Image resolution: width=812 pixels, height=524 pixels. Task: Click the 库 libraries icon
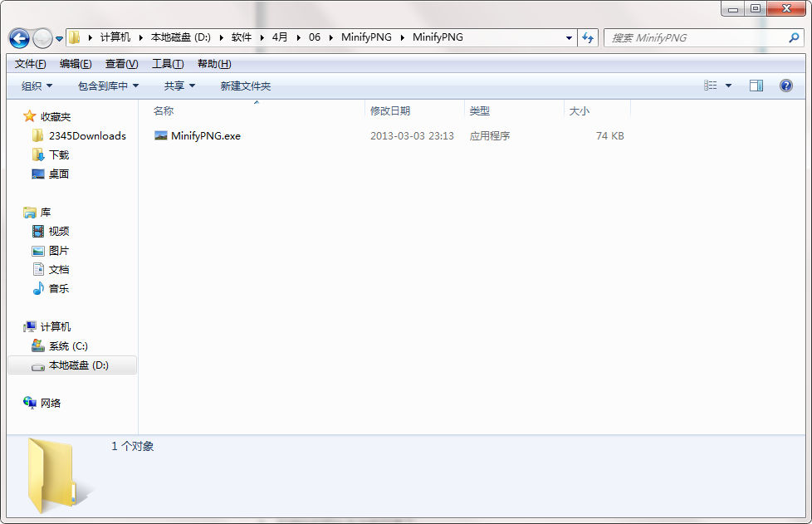(30, 213)
